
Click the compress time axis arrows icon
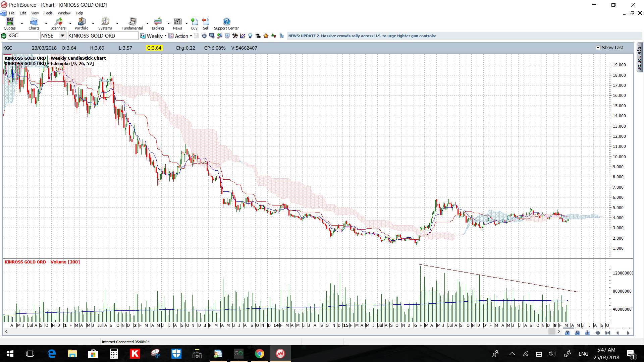tap(608, 333)
